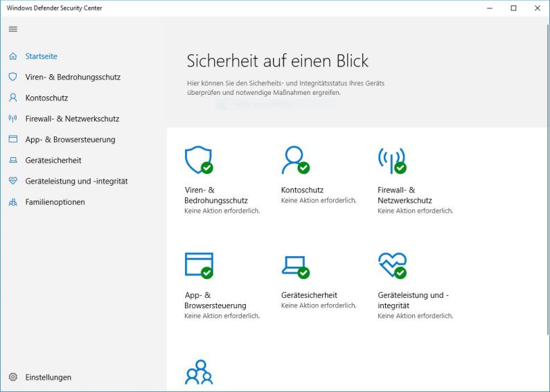The image size is (550, 392).
Task: Click the App- & Browsersteuerung tile title
Action: click(215, 301)
